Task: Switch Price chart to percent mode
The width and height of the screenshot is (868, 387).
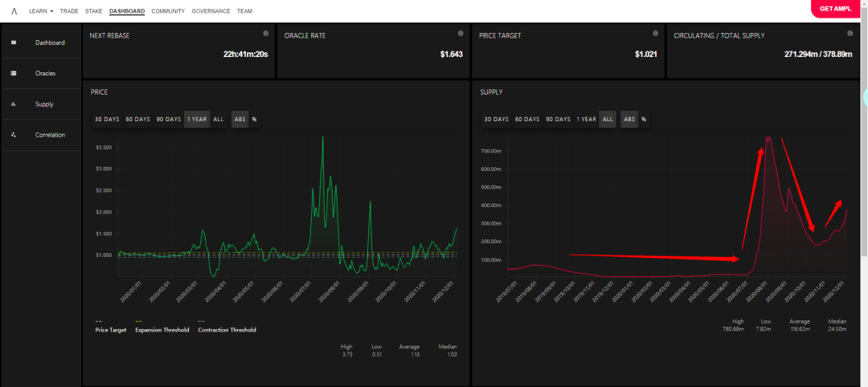Action: 255,120
